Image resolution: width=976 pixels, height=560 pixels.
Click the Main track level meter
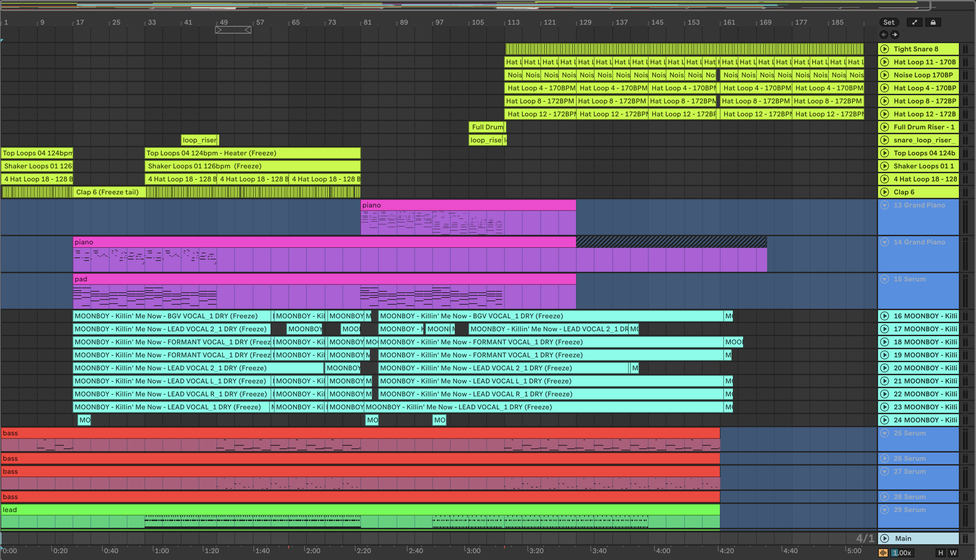coord(965,538)
